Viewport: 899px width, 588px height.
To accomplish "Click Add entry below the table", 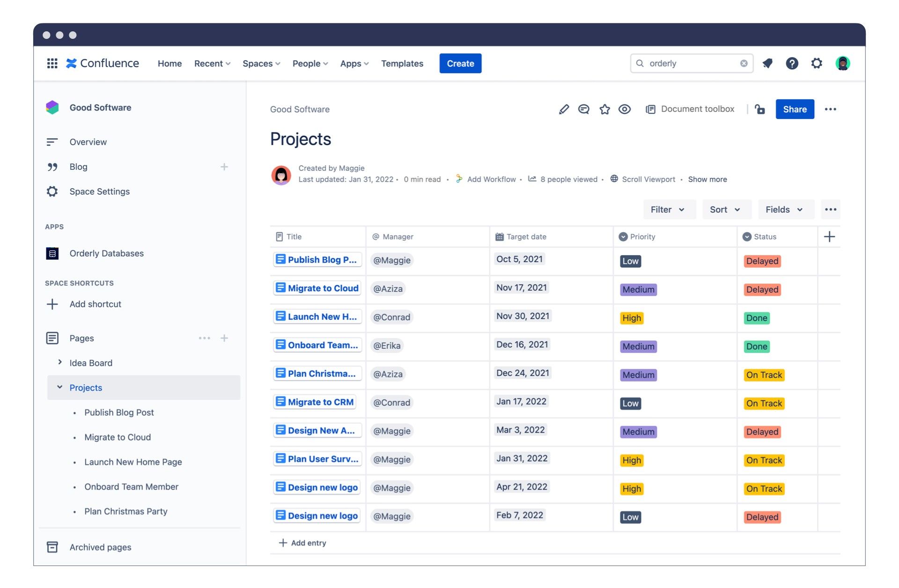I will click(302, 543).
